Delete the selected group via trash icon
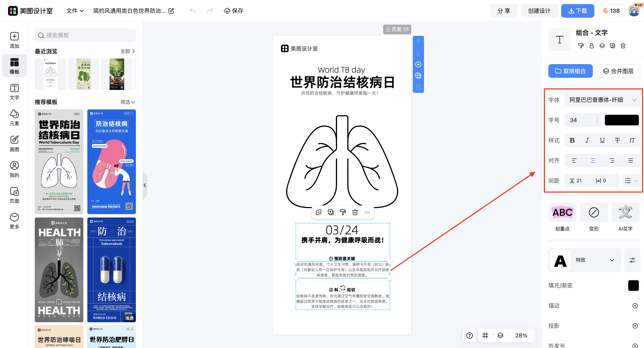The height and width of the screenshot is (348, 644). [623, 46]
